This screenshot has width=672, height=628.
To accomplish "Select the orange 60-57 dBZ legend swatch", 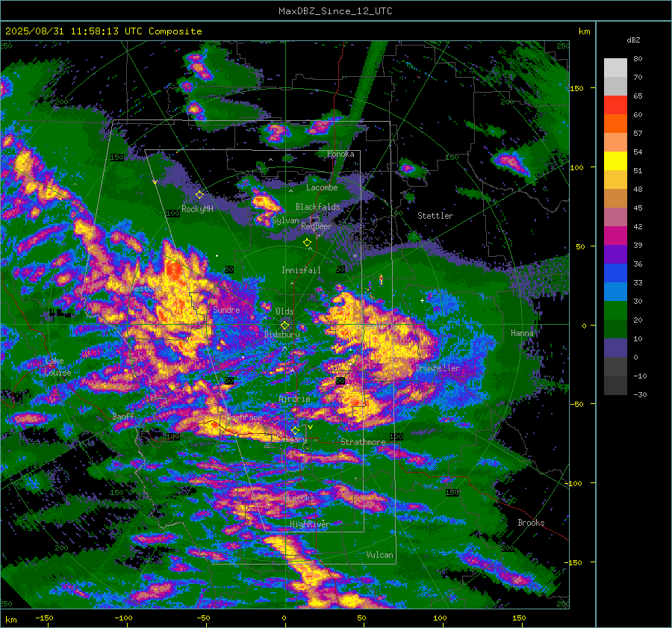I will pyautogui.click(x=615, y=124).
